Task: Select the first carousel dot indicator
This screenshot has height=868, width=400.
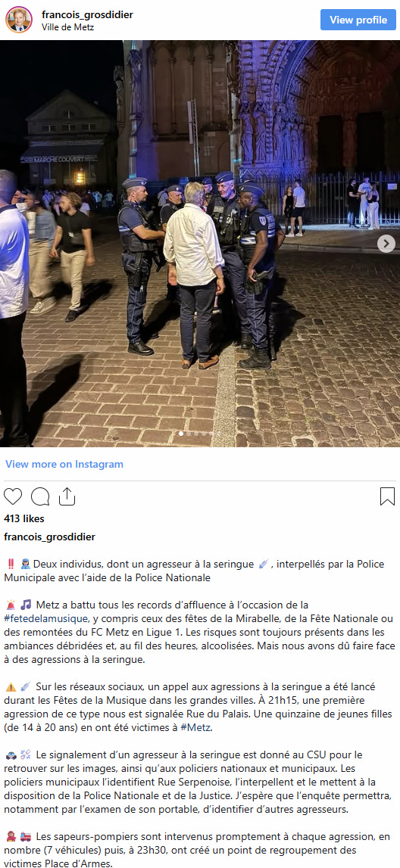Action: (181, 434)
